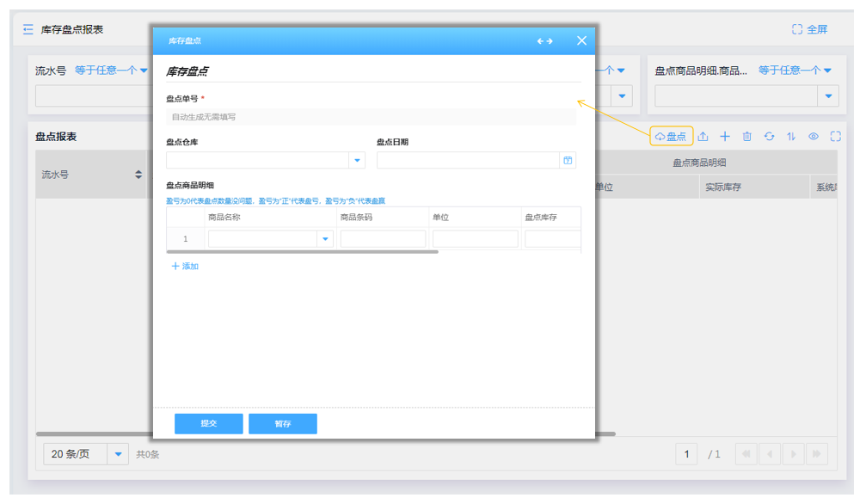Image resolution: width=866 pixels, height=504 pixels.
Task: Open the 20 条/页 page size dropdown
Action: click(x=119, y=454)
